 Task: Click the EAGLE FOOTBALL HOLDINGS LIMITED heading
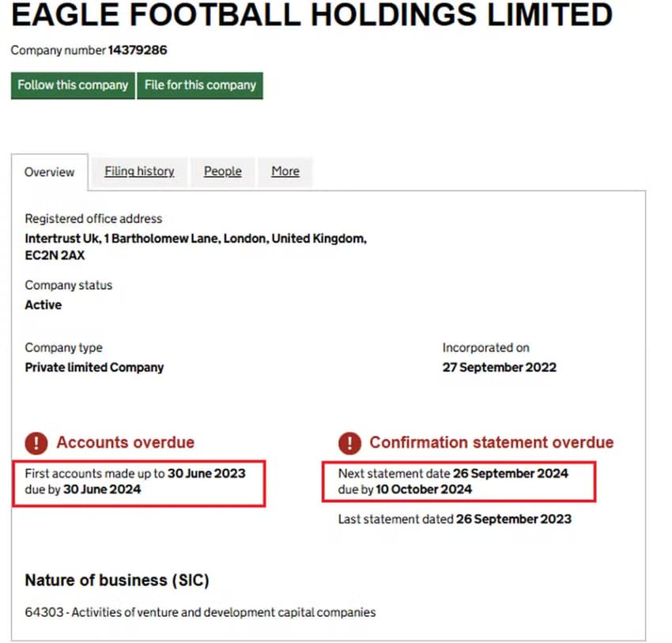(311, 14)
